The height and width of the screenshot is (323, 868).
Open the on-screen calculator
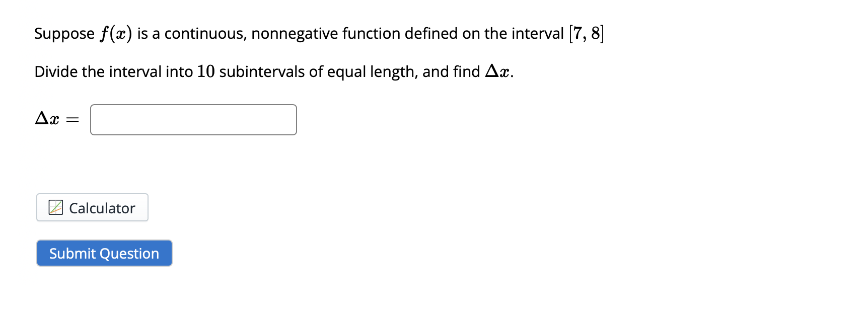(x=92, y=208)
